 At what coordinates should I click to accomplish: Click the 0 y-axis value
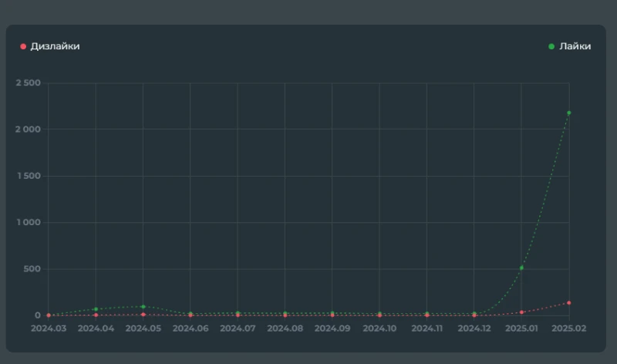pos(37,315)
